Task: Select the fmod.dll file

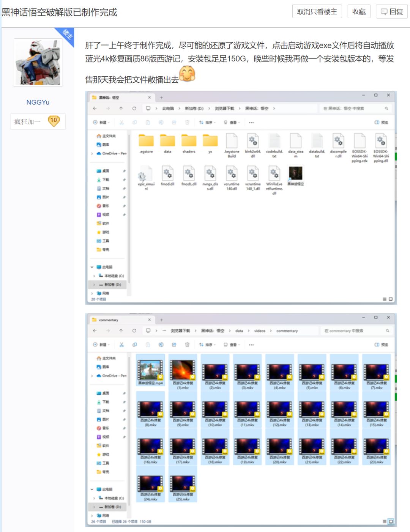Action: tap(167, 176)
